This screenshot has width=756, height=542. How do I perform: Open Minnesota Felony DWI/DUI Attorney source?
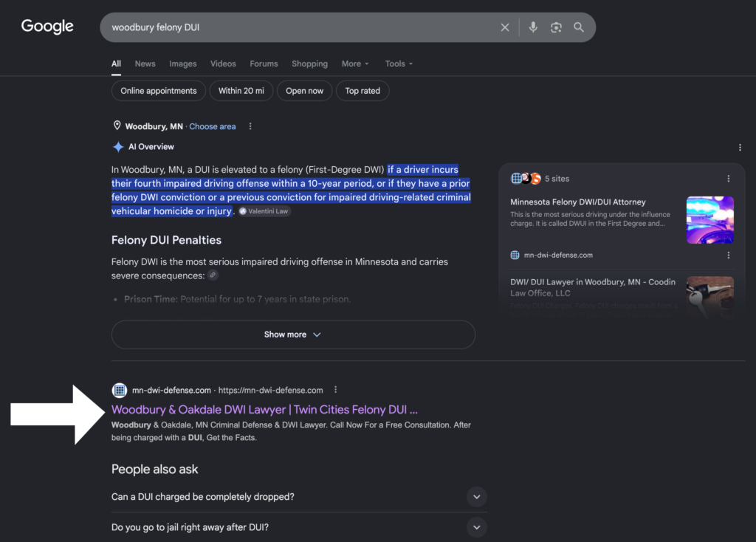point(577,202)
